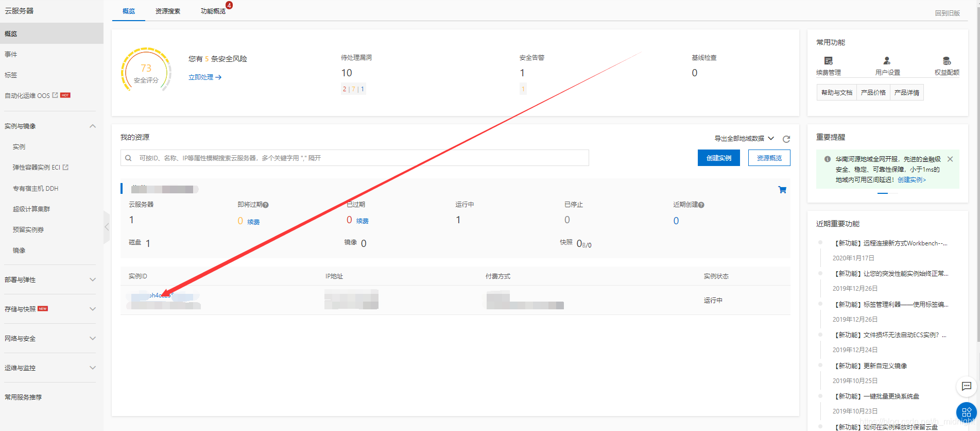The image size is (980, 431).
Task: Open the 权益配额 quota icon
Action: pos(947,61)
